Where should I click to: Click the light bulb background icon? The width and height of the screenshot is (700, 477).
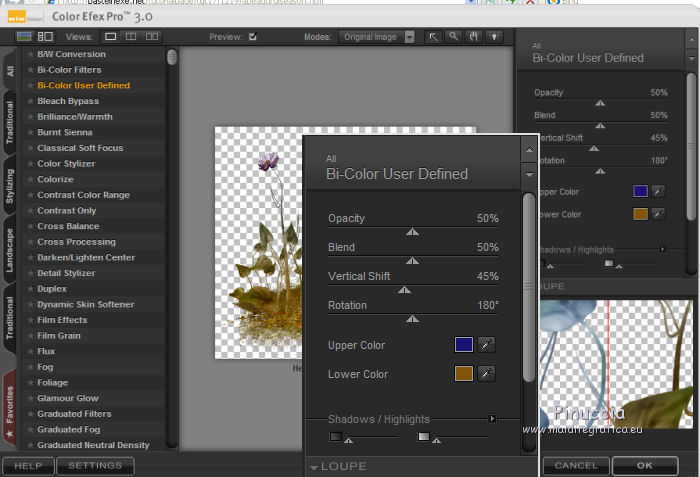tap(494, 37)
